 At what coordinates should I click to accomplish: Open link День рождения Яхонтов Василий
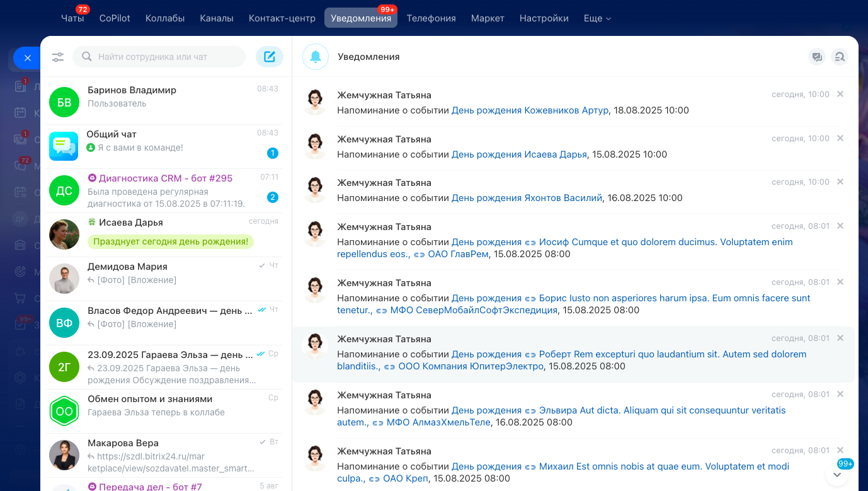click(527, 198)
